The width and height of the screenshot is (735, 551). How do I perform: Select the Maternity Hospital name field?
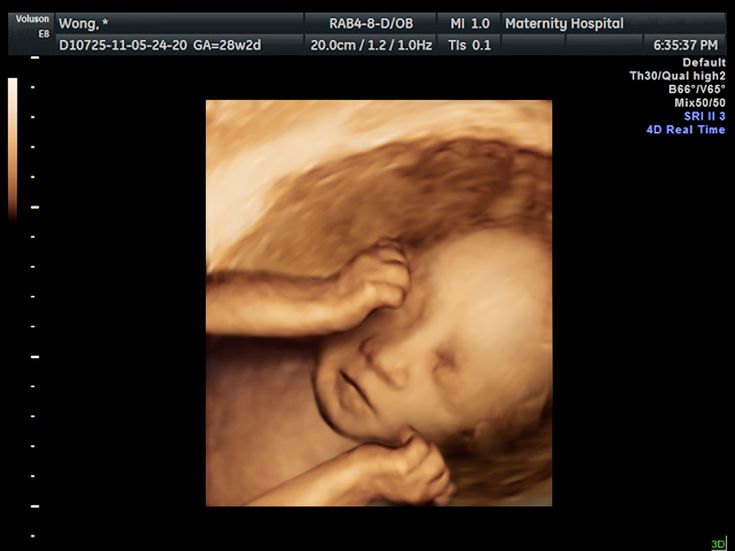[x=564, y=23]
